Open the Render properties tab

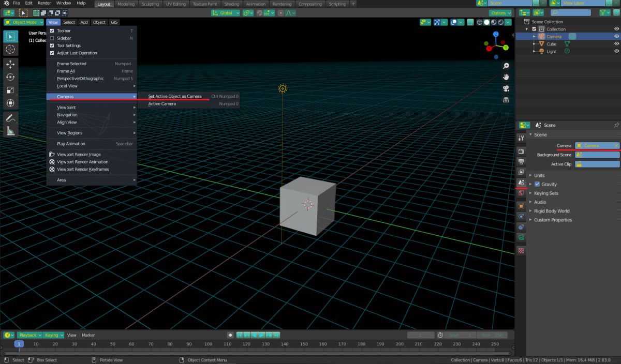click(521, 151)
